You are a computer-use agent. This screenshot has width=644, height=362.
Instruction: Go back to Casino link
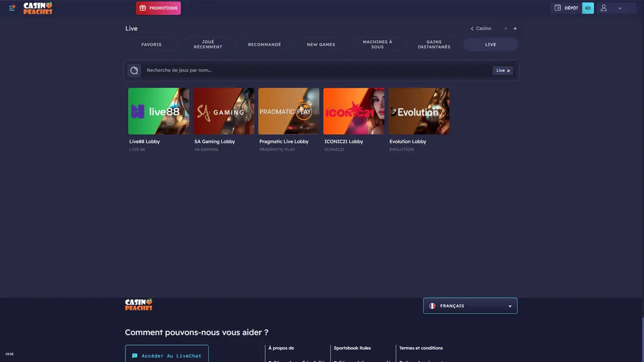481,28
